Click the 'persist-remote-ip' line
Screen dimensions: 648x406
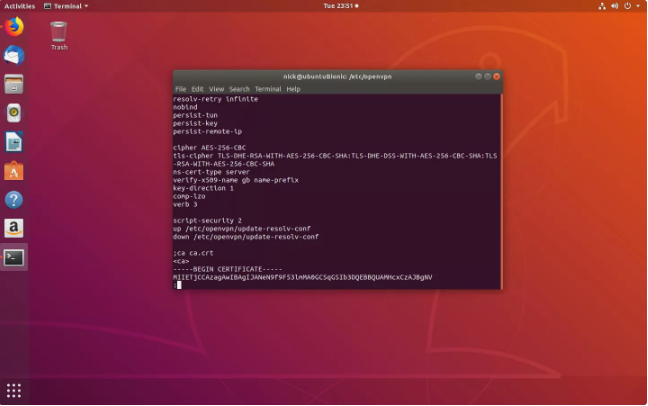(207, 131)
